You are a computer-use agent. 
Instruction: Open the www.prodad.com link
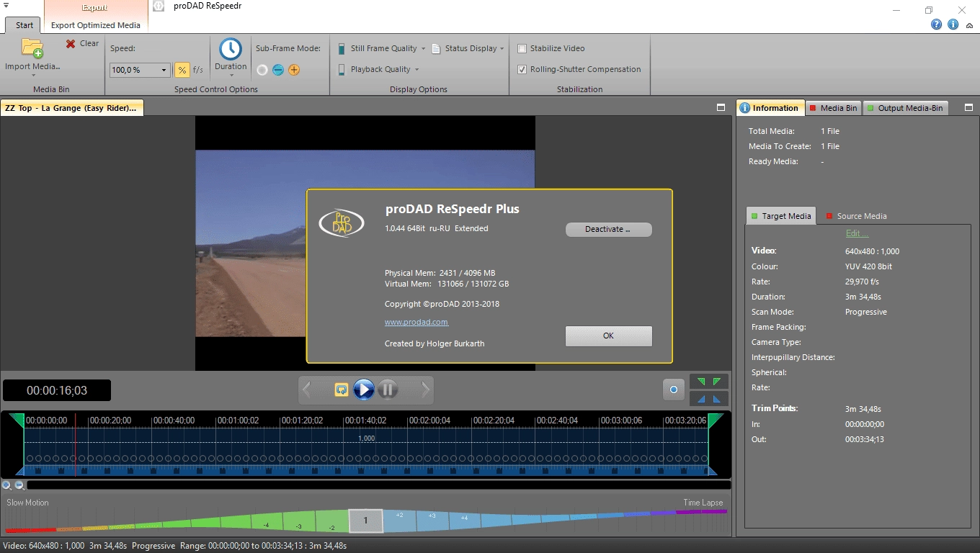click(x=416, y=322)
